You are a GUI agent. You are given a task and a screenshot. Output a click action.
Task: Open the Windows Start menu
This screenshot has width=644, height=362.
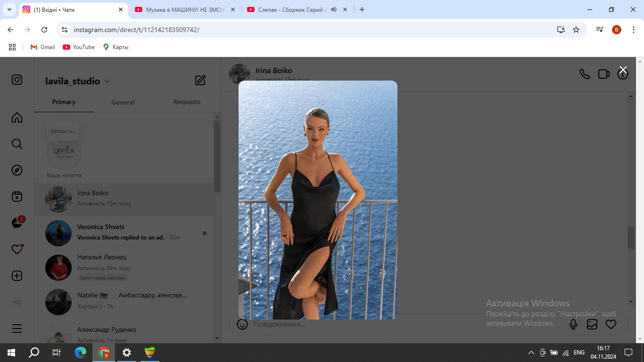coord(11,352)
